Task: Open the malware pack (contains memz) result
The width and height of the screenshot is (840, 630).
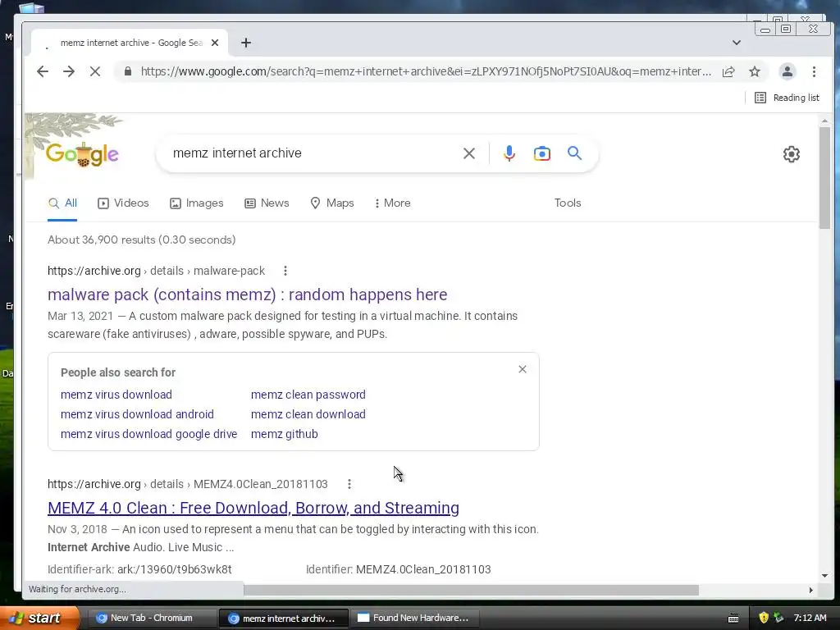Action: [247, 294]
